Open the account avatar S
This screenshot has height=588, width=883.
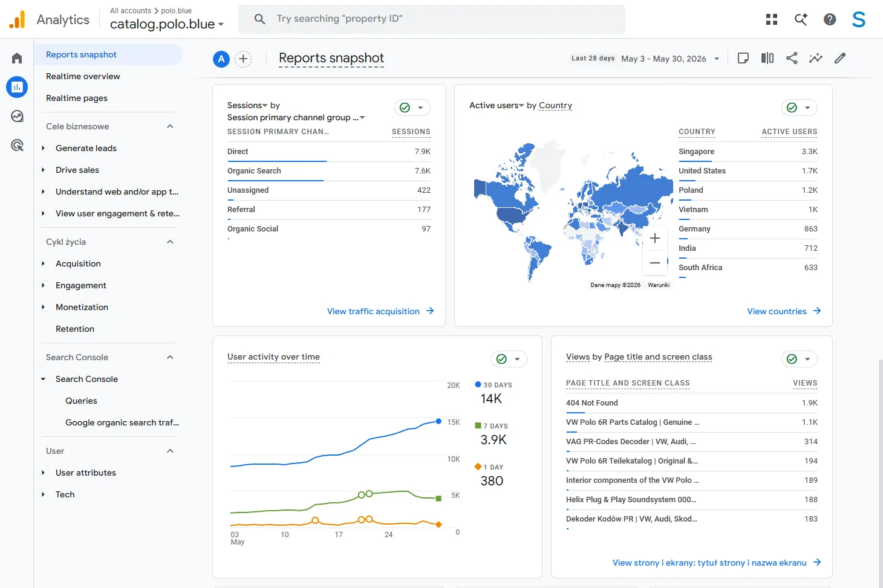tap(859, 19)
